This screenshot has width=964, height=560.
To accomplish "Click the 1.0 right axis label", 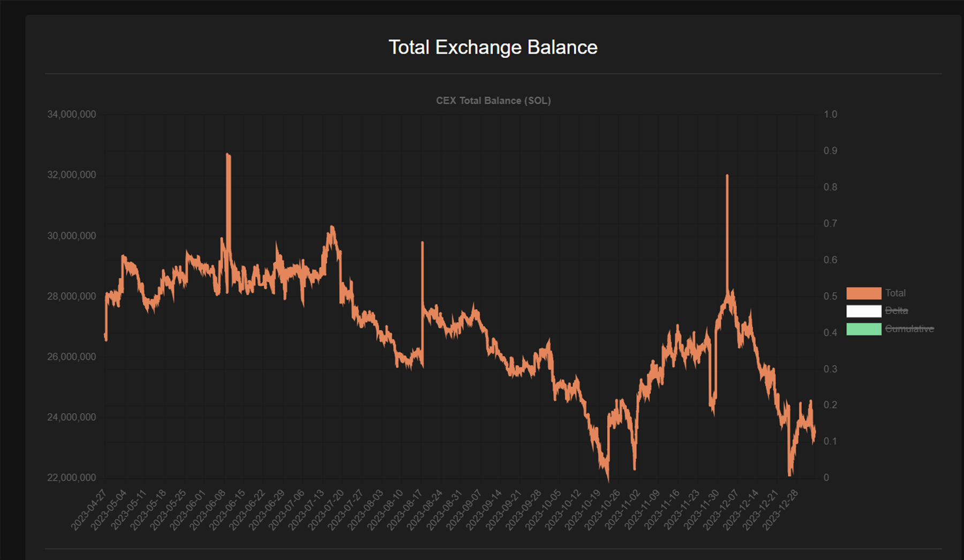I will [x=830, y=115].
